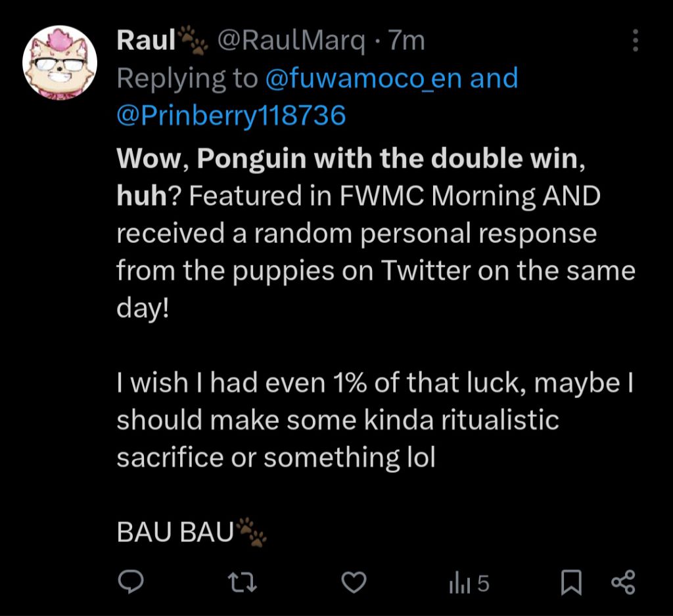Click the "BAU BAU" line of text
Image resolution: width=673 pixels, height=616 pixels.
[175, 533]
